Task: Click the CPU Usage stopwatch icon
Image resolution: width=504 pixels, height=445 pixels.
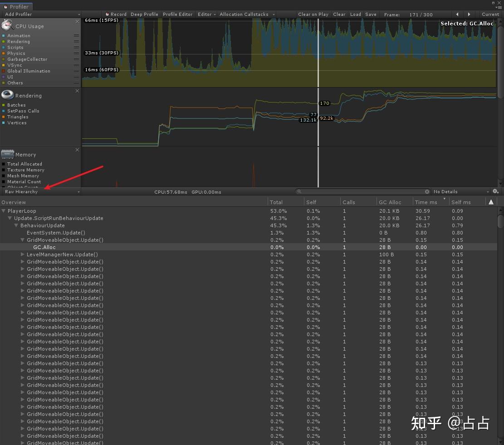Action: (x=8, y=25)
